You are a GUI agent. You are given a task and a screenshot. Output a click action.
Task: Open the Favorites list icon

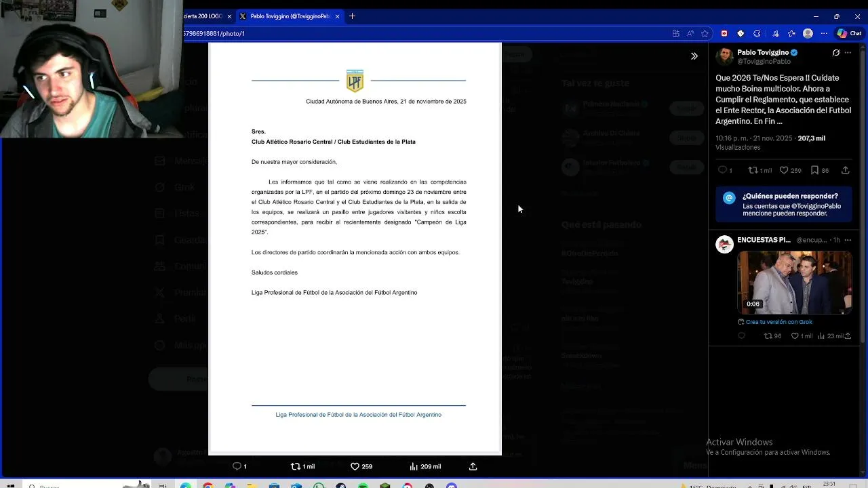(791, 33)
